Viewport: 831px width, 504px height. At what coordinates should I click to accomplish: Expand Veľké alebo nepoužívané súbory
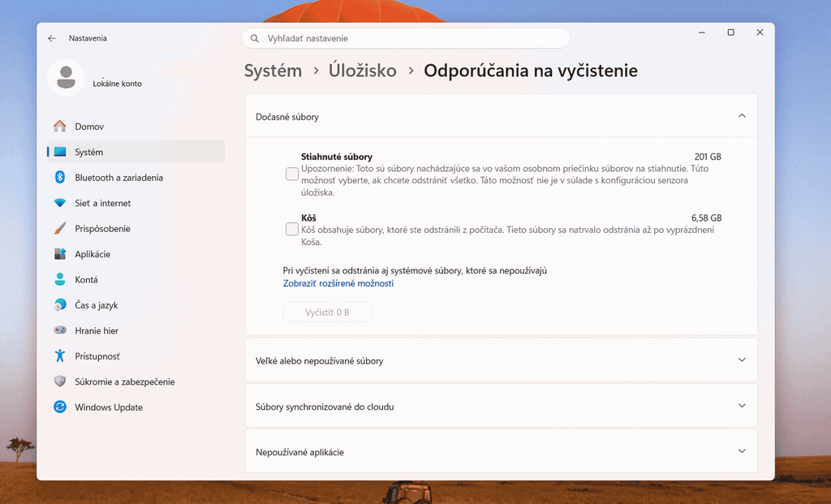tap(502, 360)
